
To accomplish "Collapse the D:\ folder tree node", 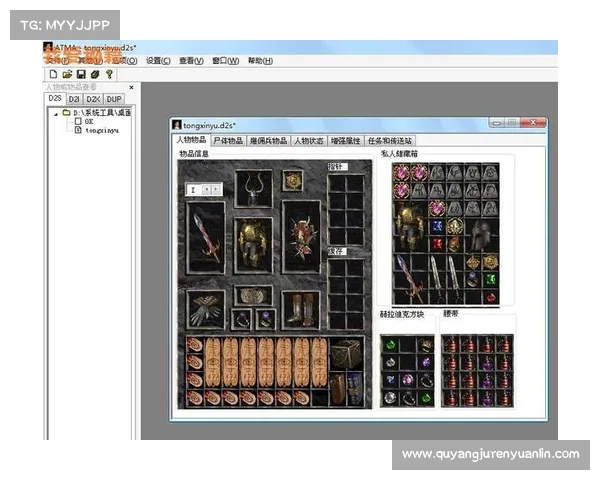I will (55, 113).
